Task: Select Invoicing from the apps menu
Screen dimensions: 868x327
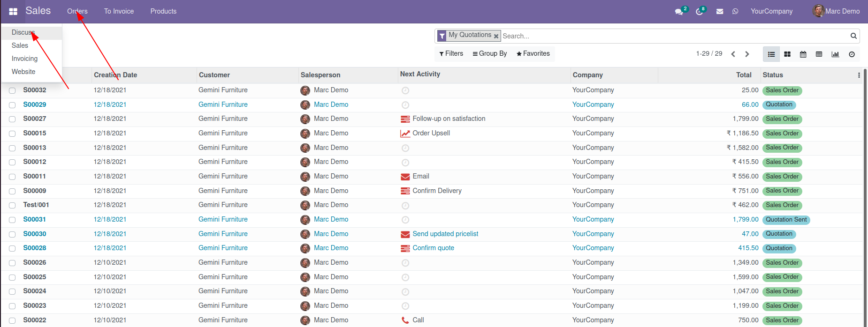Action: [24, 59]
